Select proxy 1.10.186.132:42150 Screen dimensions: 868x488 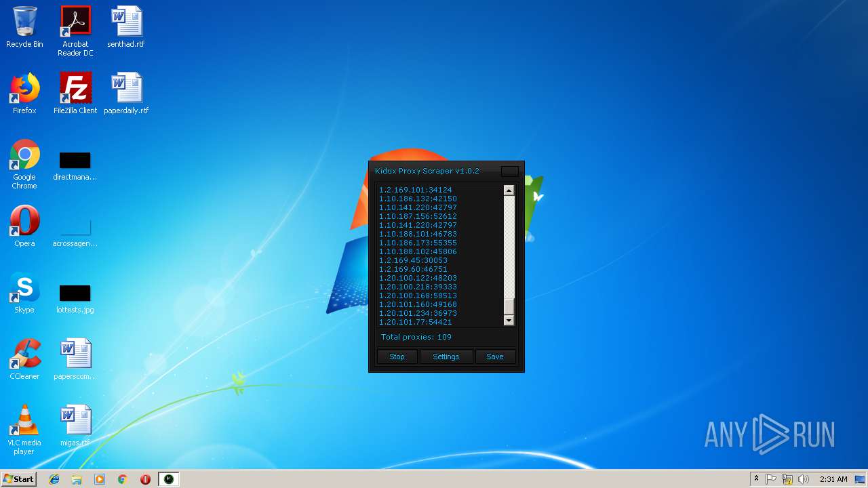tap(418, 199)
